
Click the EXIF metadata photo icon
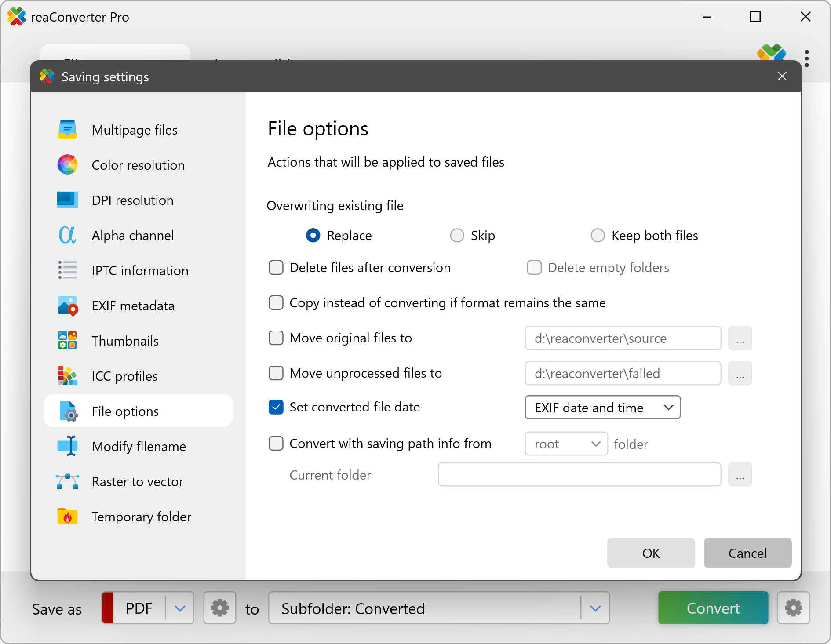67,306
